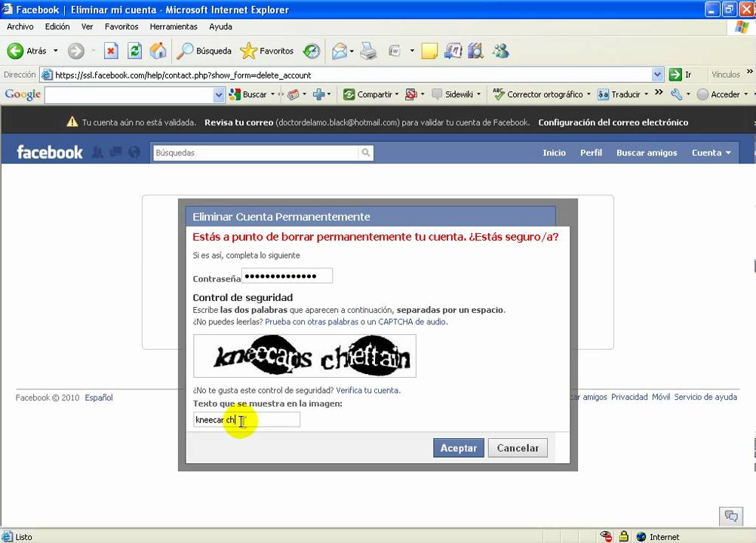
Task: Open the Messenger people toolbar icon
Action: (501, 51)
